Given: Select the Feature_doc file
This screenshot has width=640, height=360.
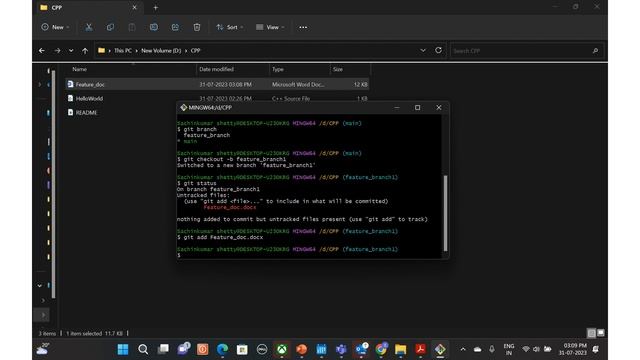Looking at the screenshot, I should pyautogui.click(x=217, y=84).
